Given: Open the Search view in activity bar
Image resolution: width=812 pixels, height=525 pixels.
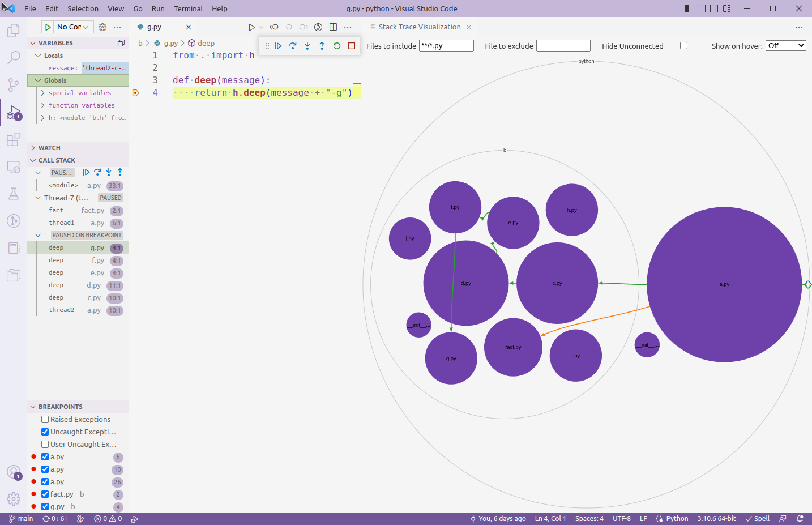Looking at the screenshot, I should pyautogui.click(x=14, y=57).
